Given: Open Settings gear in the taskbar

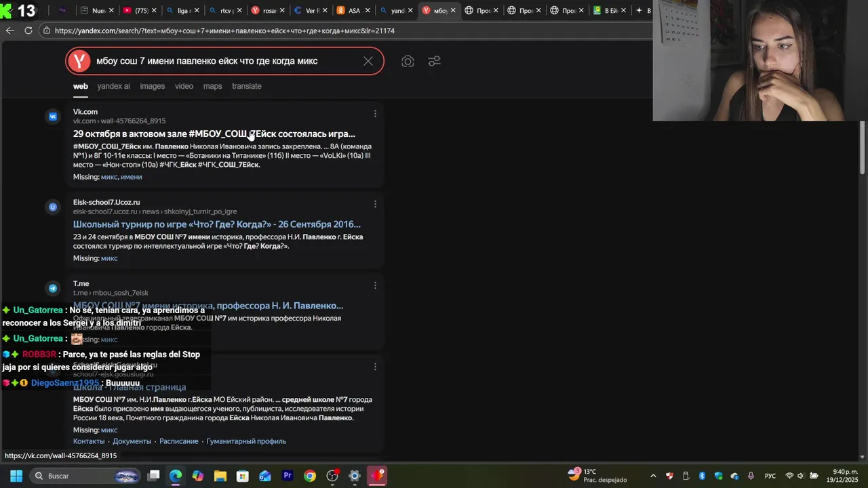Looking at the screenshot, I should coord(354,476).
